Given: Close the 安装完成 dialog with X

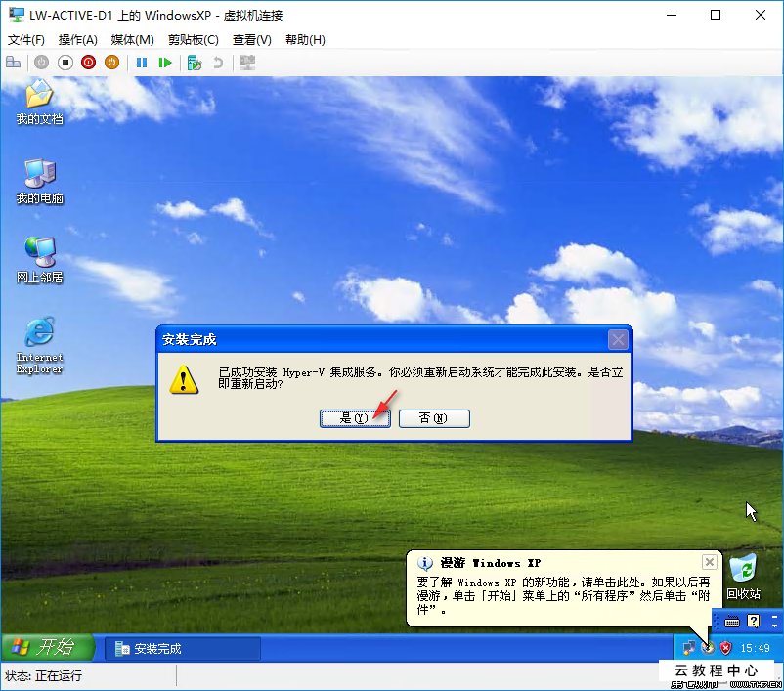Looking at the screenshot, I should point(618,340).
